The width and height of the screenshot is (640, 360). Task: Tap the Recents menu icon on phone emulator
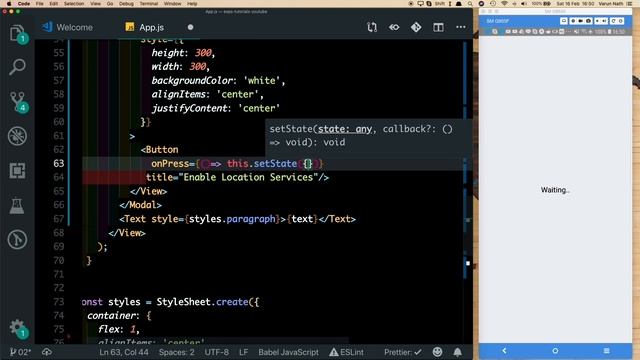point(607,351)
